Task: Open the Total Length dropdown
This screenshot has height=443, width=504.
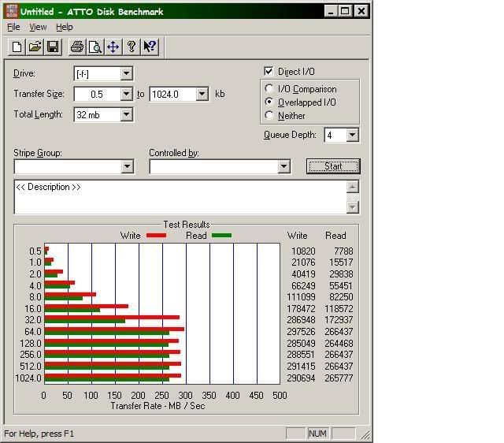Action: pos(126,115)
